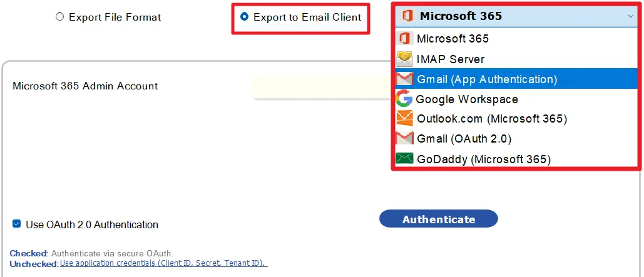Click the Authenticate button

438,219
